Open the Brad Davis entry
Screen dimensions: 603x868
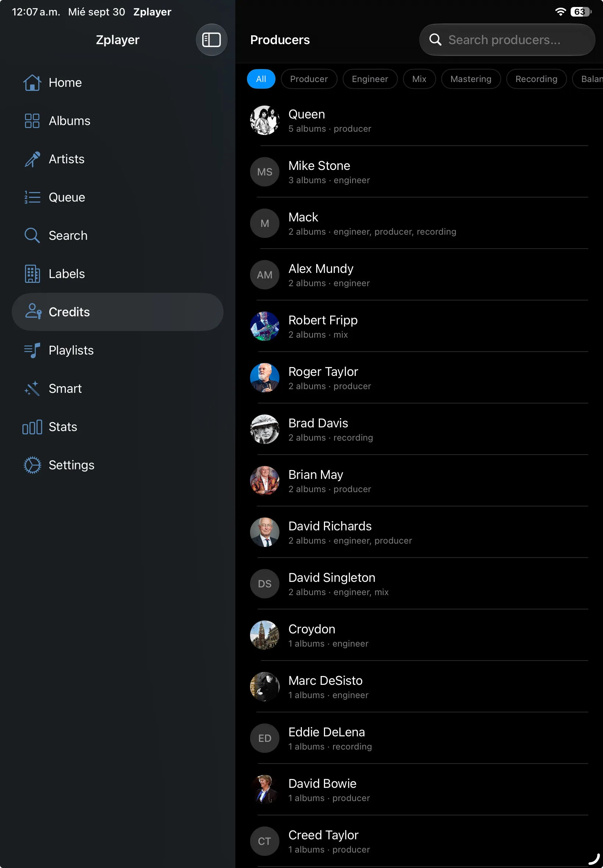tap(419, 429)
